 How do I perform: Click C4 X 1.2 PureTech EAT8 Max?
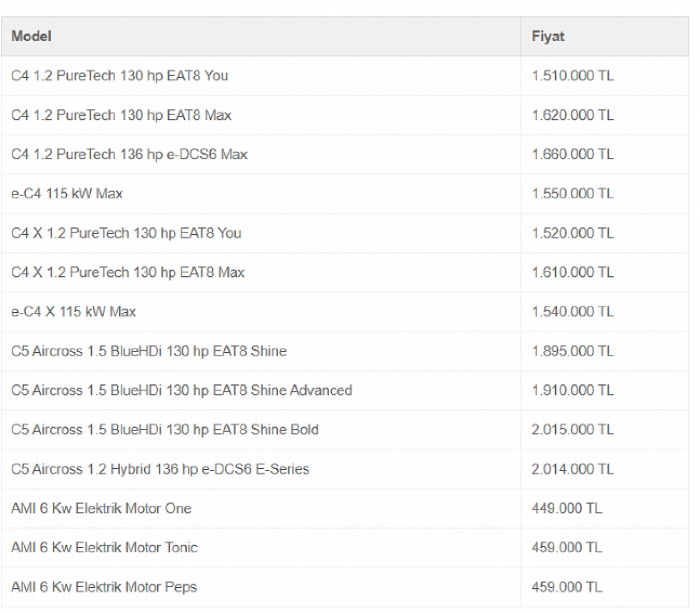128,272
